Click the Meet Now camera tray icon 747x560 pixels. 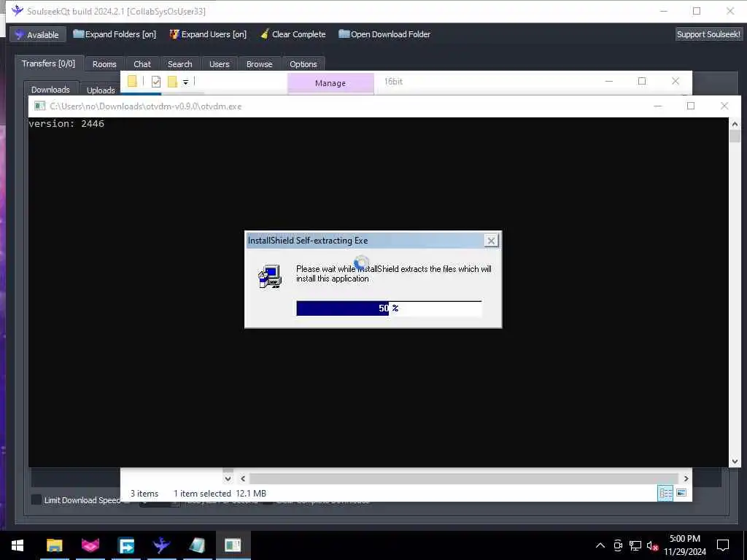618,545
